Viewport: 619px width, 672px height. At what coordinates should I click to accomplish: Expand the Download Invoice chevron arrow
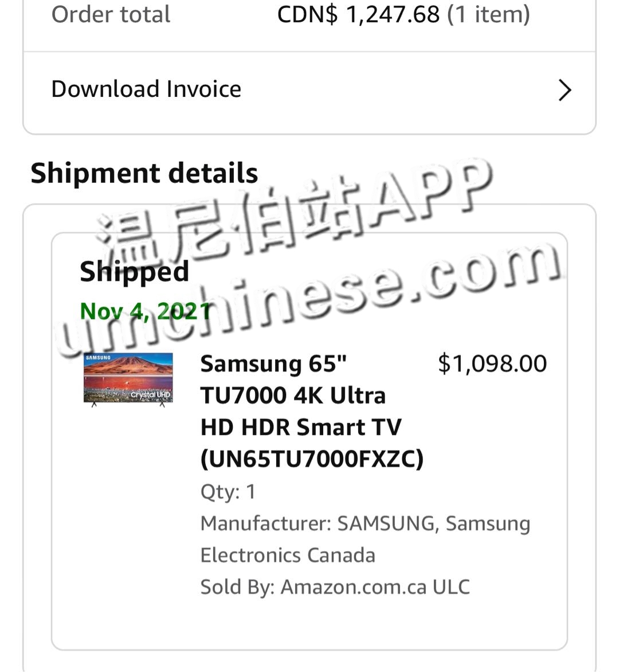click(x=565, y=90)
